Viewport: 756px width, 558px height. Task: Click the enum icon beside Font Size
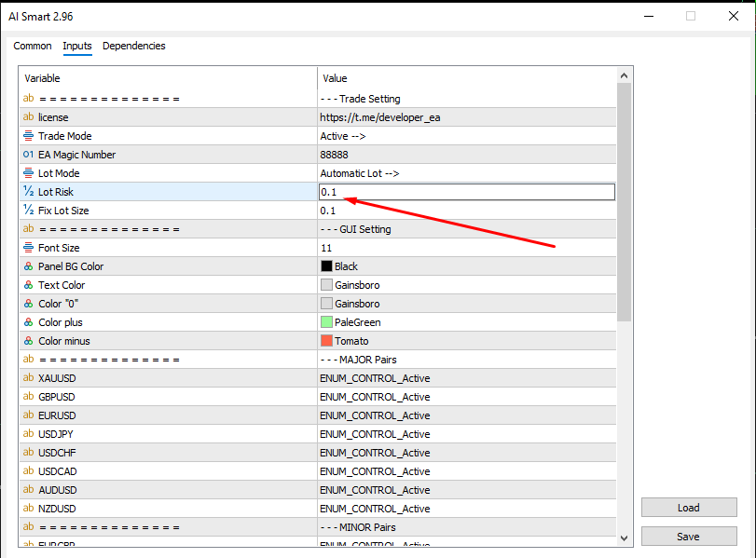[x=29, y=248]
